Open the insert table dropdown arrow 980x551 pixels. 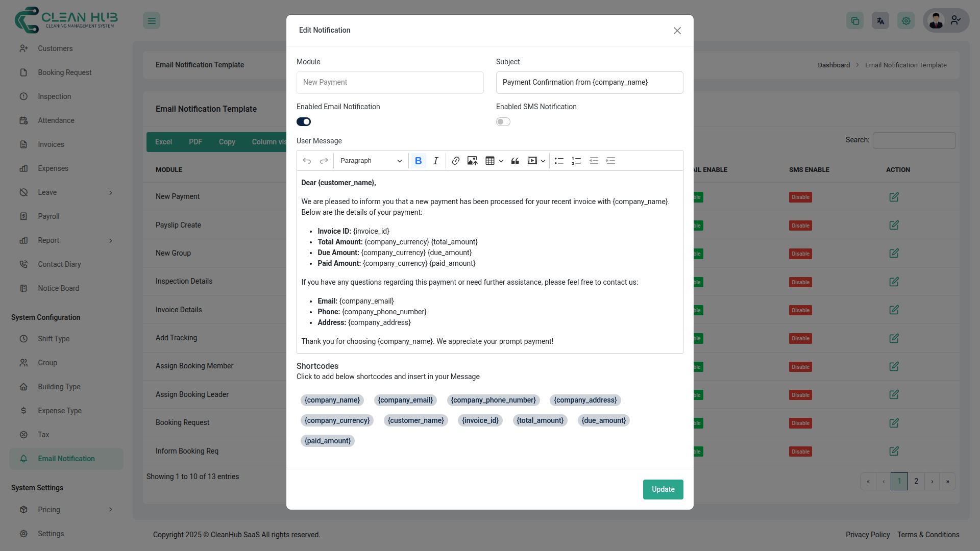(501, 160)
